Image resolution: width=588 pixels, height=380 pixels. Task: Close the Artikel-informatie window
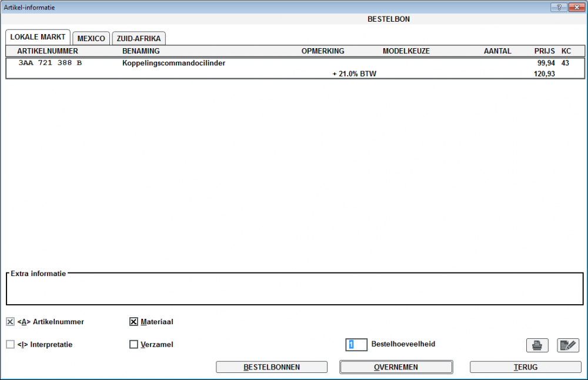tap(576, 7)
